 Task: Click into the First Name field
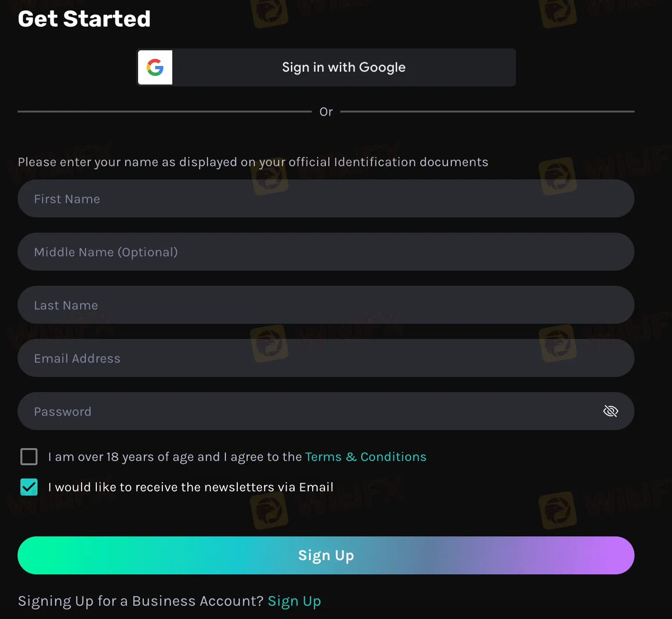pos(326,198)
